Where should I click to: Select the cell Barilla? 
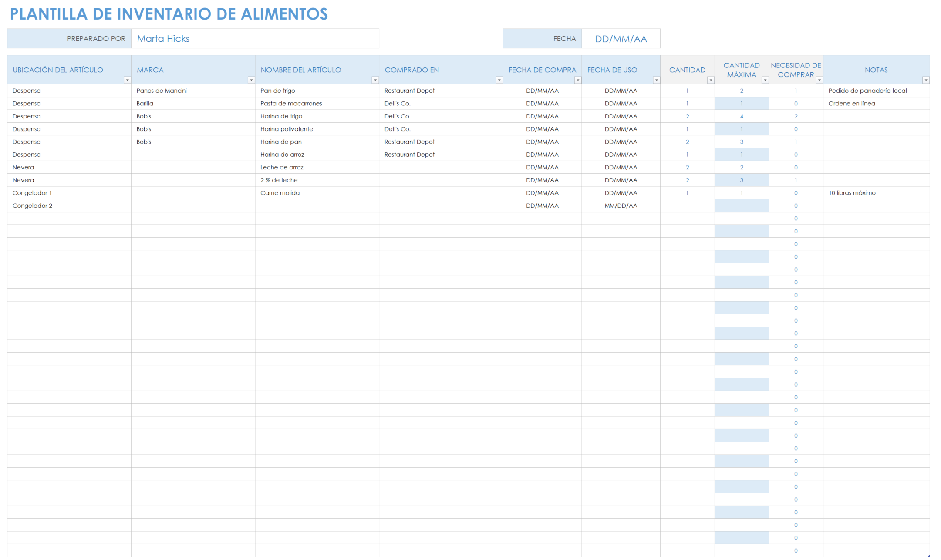[193, 104]
